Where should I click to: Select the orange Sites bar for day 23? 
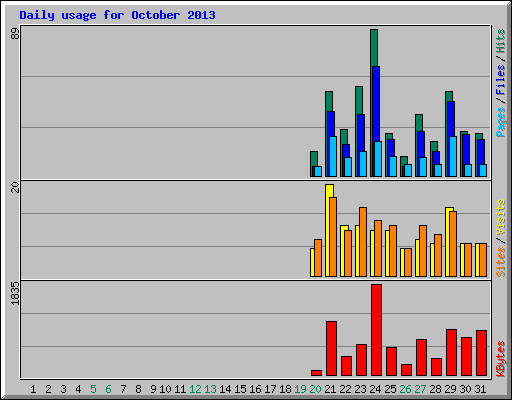pos(363,242)
